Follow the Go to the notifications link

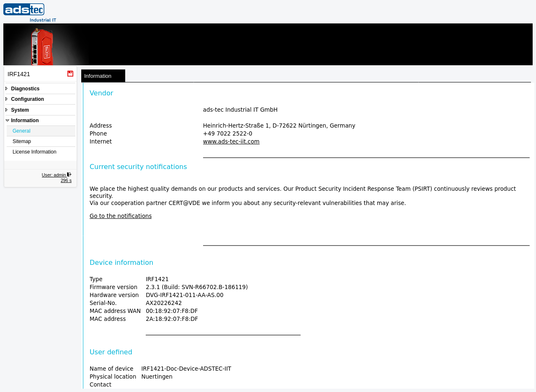click(121, 216)
